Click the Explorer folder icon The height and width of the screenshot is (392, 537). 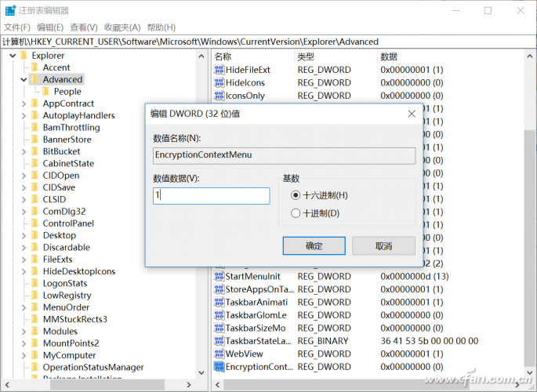(24, 56)
